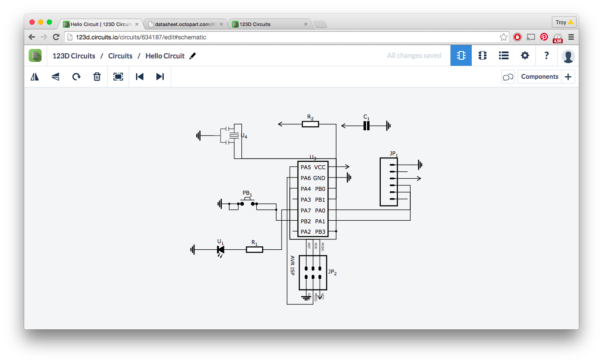603x364 pixels.
Task: Click the zoom to fit icon
Action: click(118, 77)
